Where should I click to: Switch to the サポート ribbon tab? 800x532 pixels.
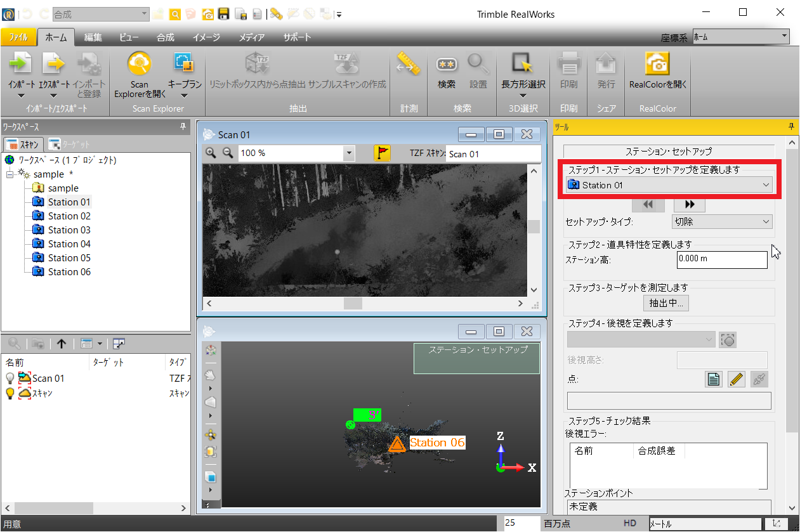(298, 37)
